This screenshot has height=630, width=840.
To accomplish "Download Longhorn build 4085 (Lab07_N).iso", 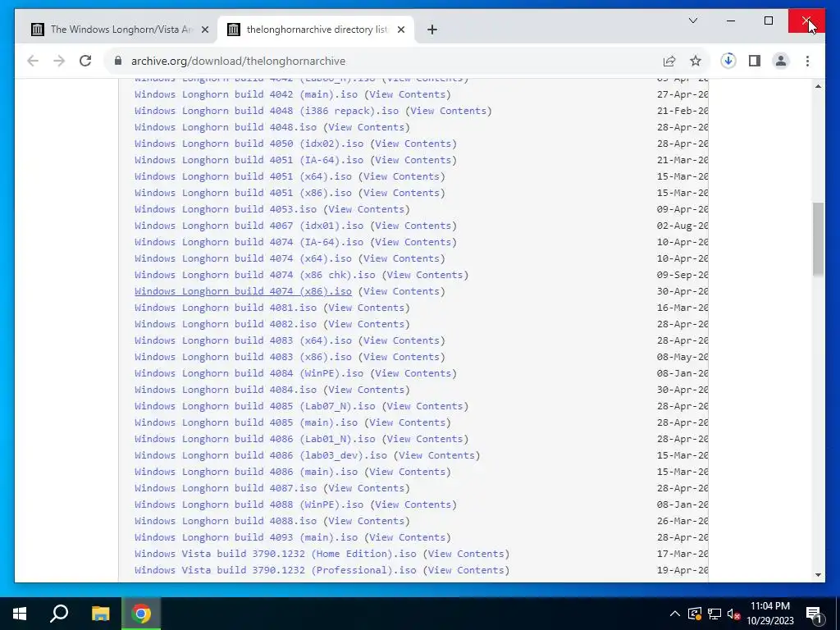I will pos(255,406).
